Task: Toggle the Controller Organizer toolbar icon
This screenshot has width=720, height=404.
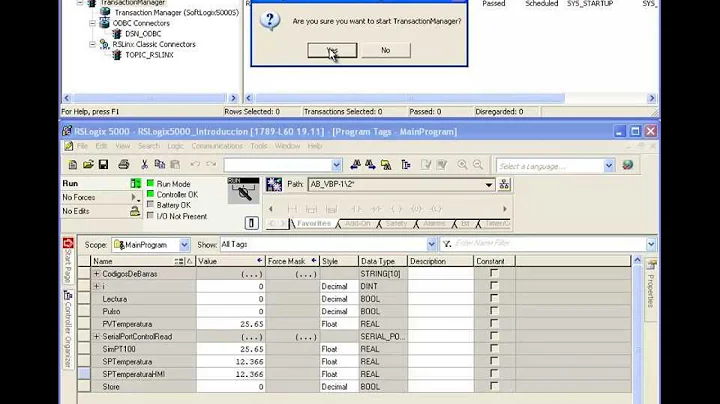Action: pyautogui.click(x=405, y=164)
